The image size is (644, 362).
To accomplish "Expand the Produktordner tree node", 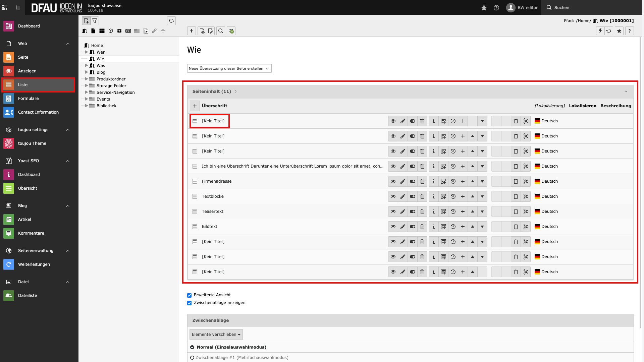I will 87,79.
